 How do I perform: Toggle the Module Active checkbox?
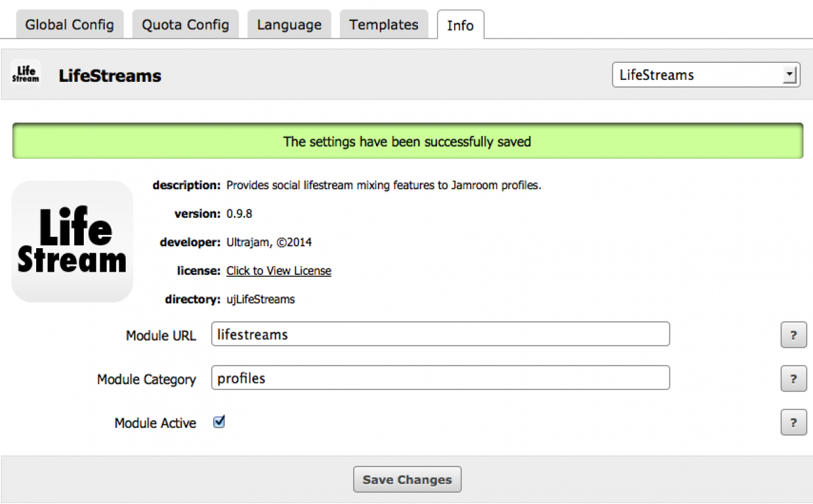pyautogui.click(x=219, y=422)
